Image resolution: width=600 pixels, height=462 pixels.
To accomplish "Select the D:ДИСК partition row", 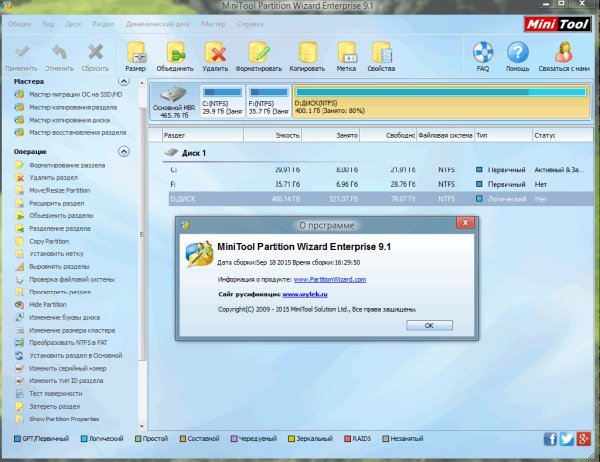I will click(x=381, y=199).
